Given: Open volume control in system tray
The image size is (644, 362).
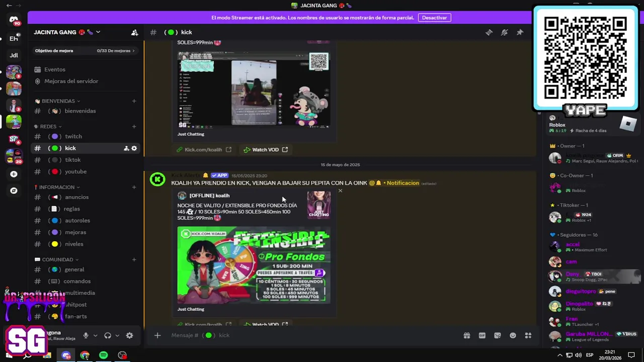Looking at the screenshot, I should click(x=578, y=355).
